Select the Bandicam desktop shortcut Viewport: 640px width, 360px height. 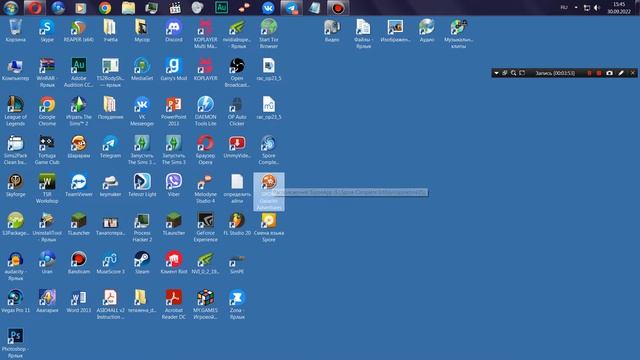tap(78, 263)
